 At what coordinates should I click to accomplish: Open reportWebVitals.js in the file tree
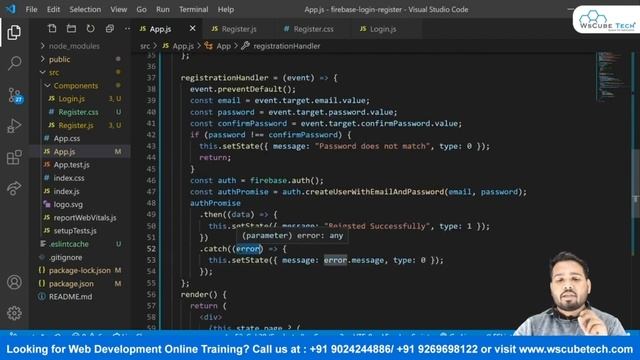[x=80, y=218]
